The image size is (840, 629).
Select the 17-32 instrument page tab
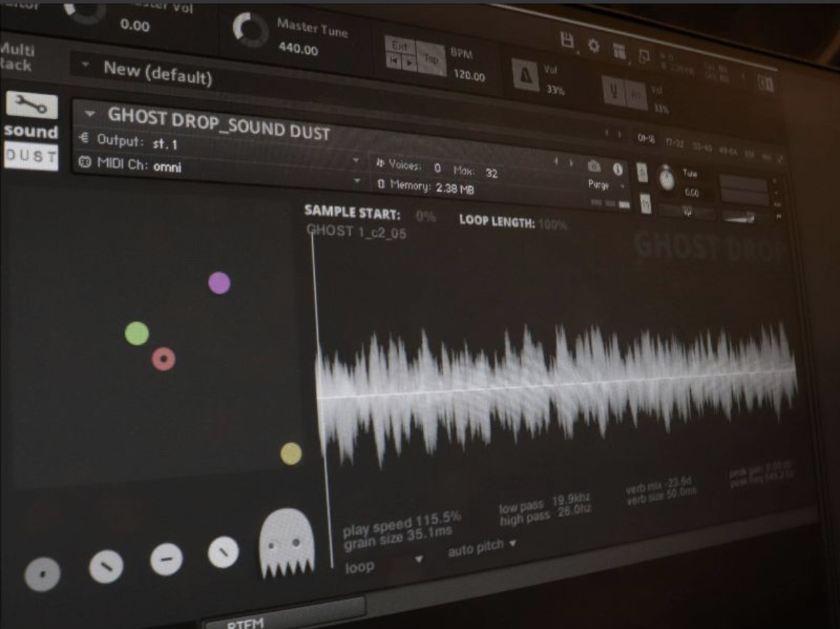click(674, 143)
